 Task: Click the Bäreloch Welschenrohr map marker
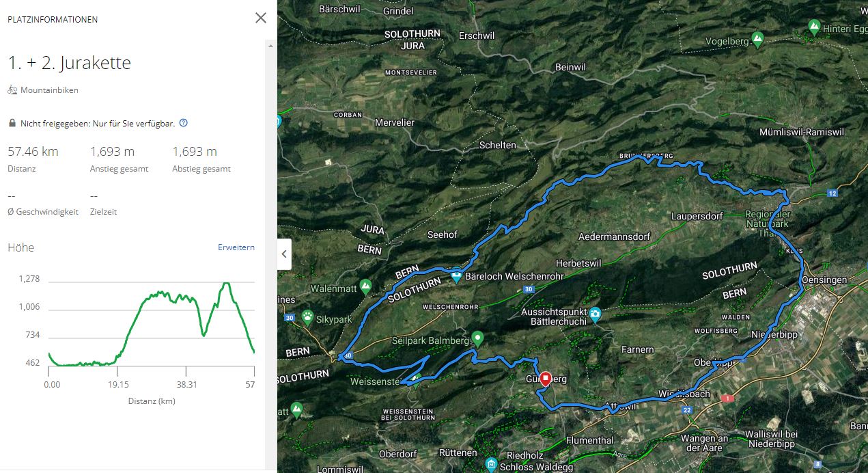457,276
